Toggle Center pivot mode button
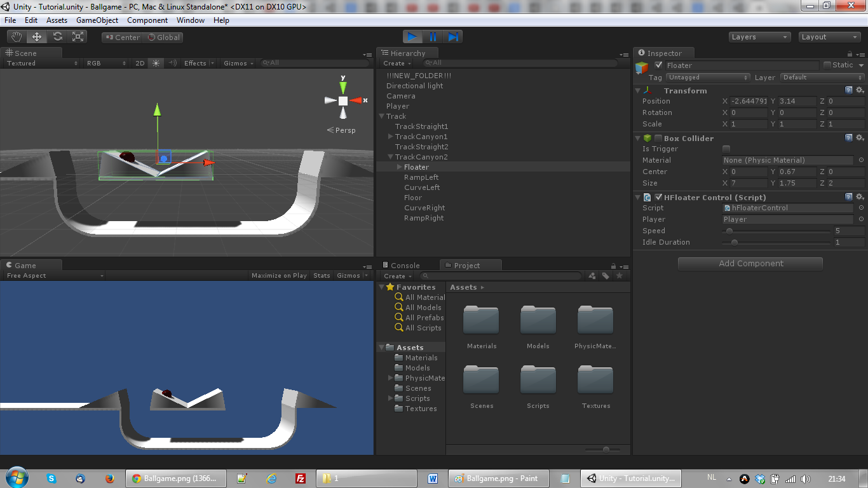The height and width of the screenshot is (488, 868). click(123, 37)
